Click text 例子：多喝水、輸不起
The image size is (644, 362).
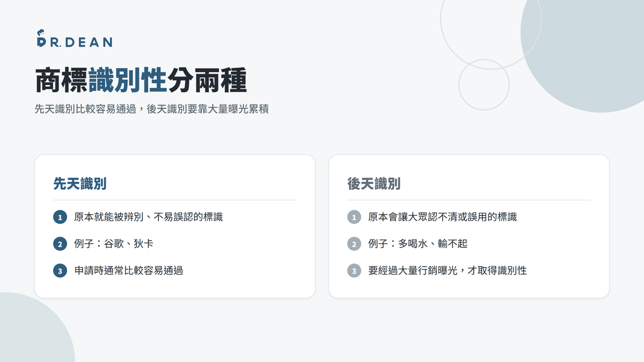tap(418, 244)
